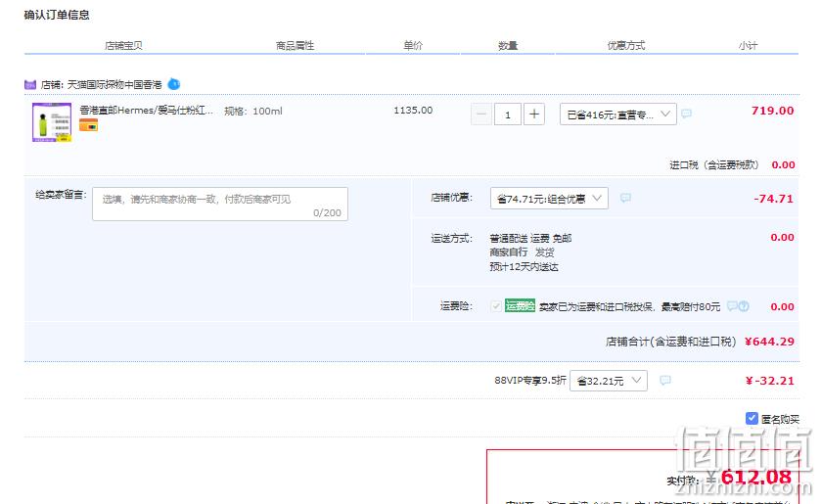Decrease quantity with the minus button
Screen dimensions: 821x504
point(481,115)
